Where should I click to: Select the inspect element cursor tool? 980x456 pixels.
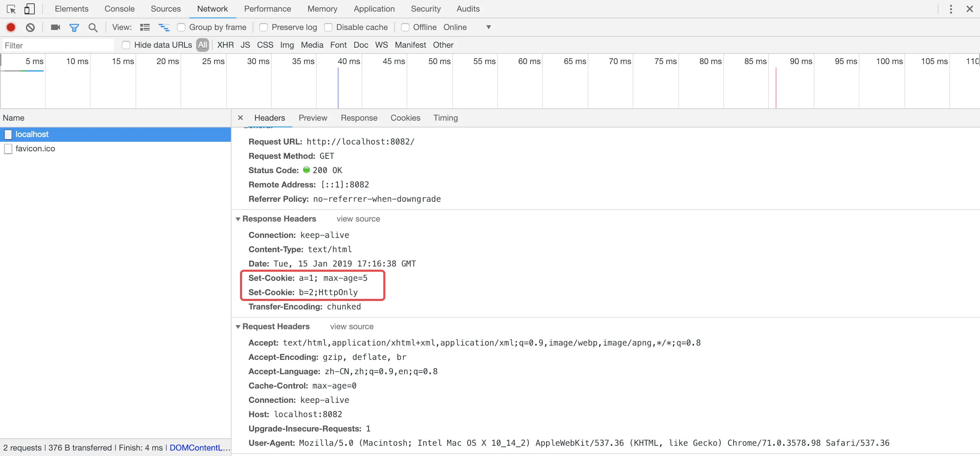pos(11,9)
